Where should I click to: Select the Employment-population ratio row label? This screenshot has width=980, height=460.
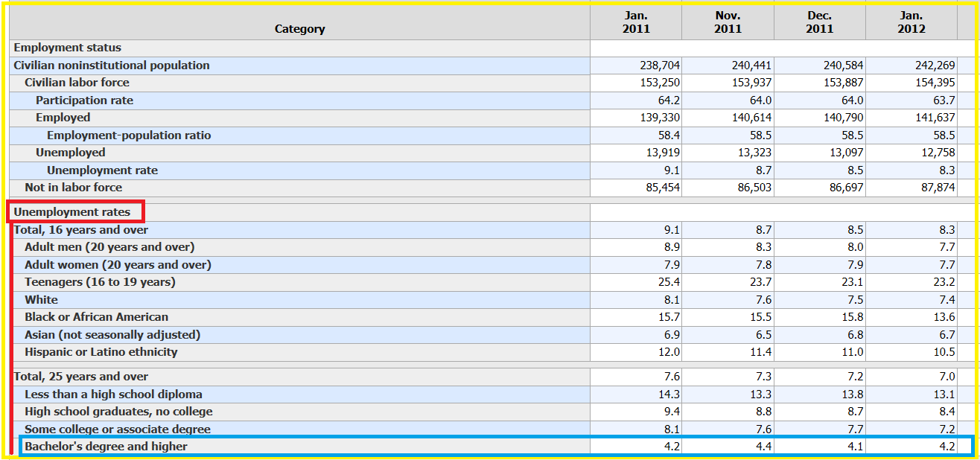[x=129, y=135]
